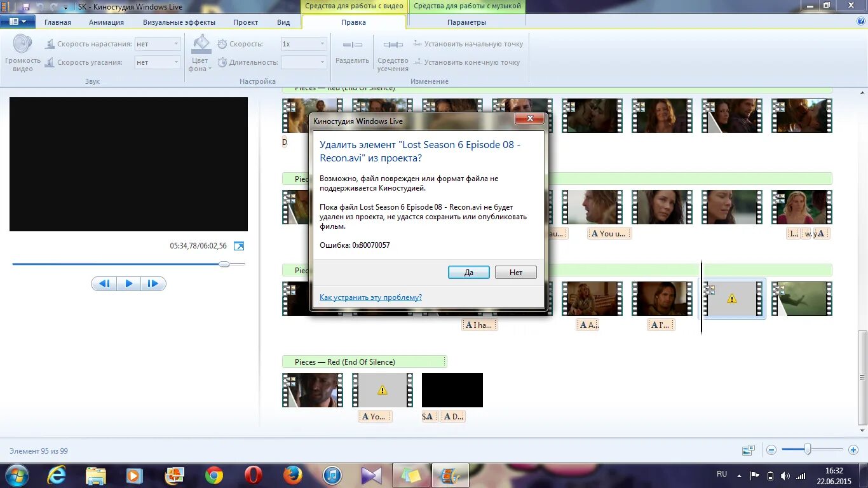Screen dimensions: 868x488
Task: Advance to next frame in preview
Action: (x=153, y=283)
